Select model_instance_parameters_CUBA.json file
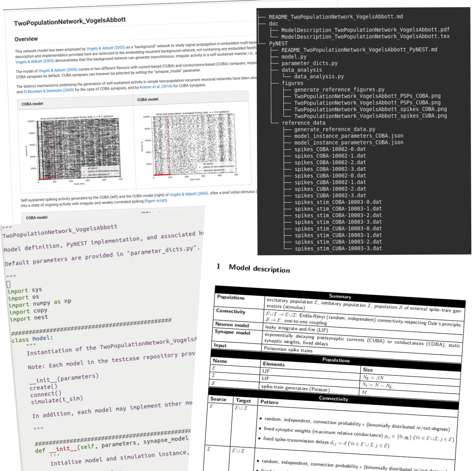The image size is (476, 471). [x=349, y=142]
